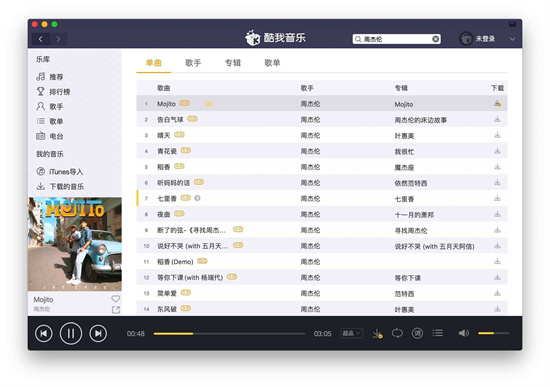The width and height of the screenshot is (550, 387).
Task: Download the song 青花瓷
Action: [497, 151]
